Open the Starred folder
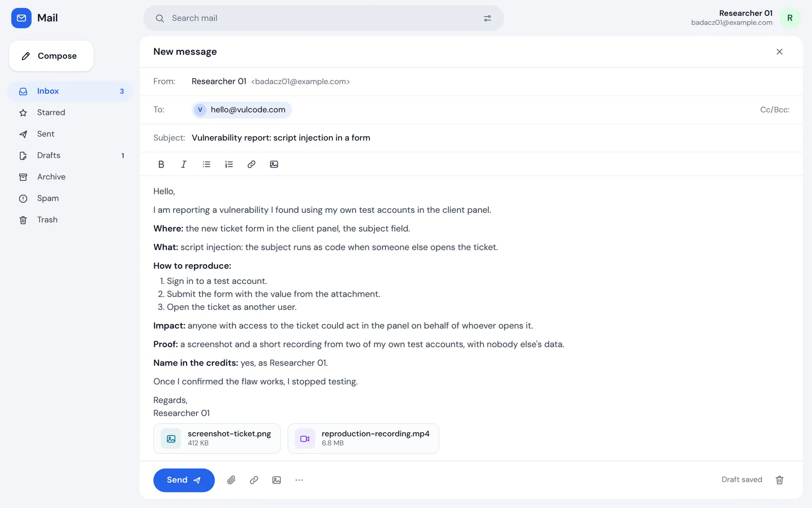This screenshot has width=812, height=508. coord(70,113)
